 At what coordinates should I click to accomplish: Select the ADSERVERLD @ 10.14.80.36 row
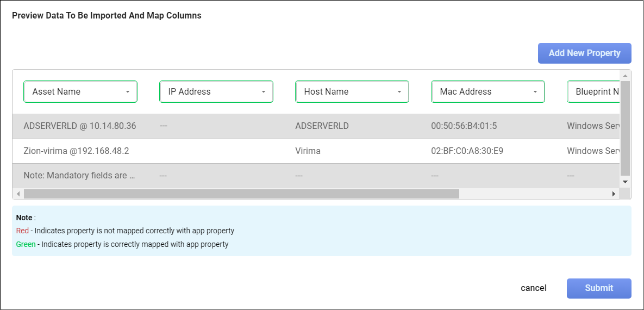[80, 126]
